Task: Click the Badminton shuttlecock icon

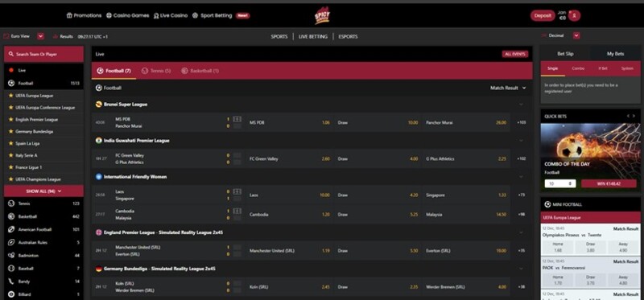Action: pos(11,255)
